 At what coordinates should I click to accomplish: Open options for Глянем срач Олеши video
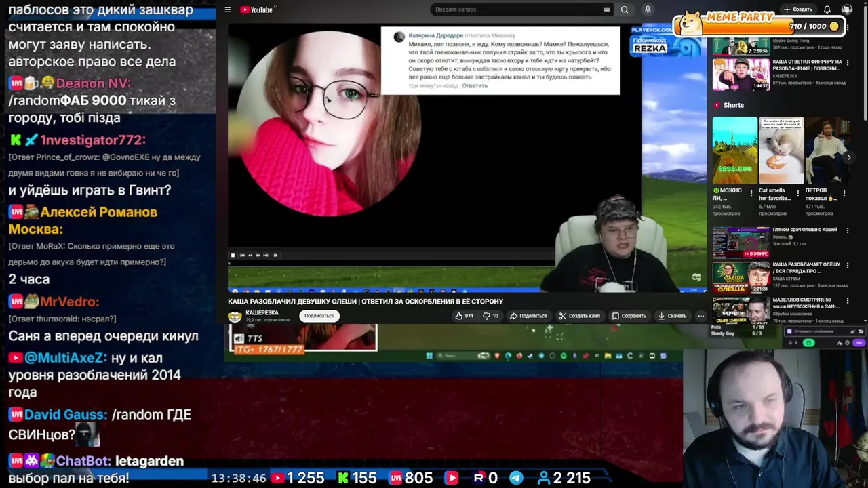click(x=847, y=230)
